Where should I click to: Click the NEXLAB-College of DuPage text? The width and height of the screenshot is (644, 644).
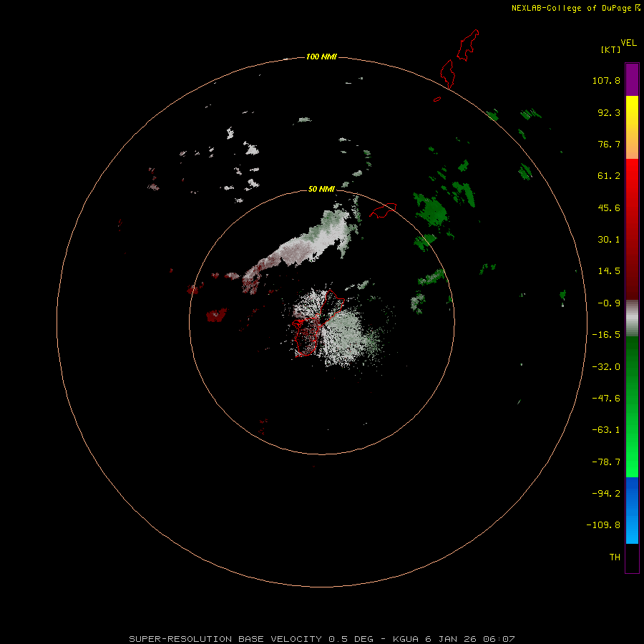click(x=571, y=8)
